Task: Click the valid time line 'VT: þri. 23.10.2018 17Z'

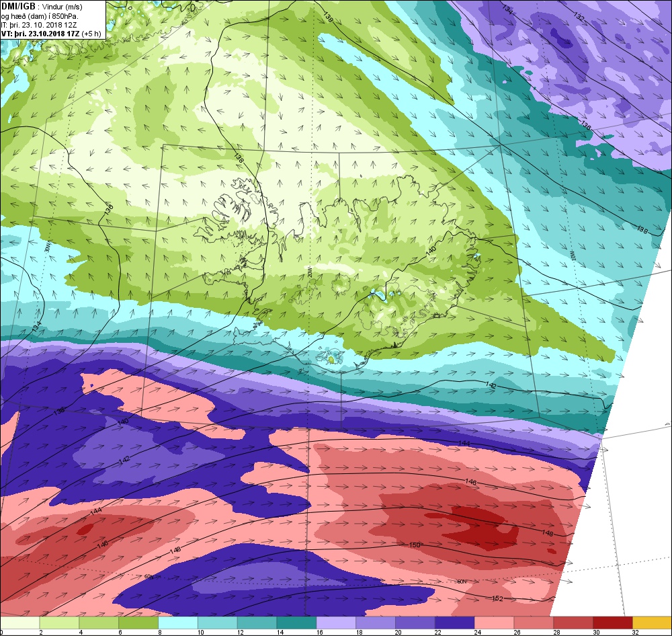Action: [x=40, y=34]
